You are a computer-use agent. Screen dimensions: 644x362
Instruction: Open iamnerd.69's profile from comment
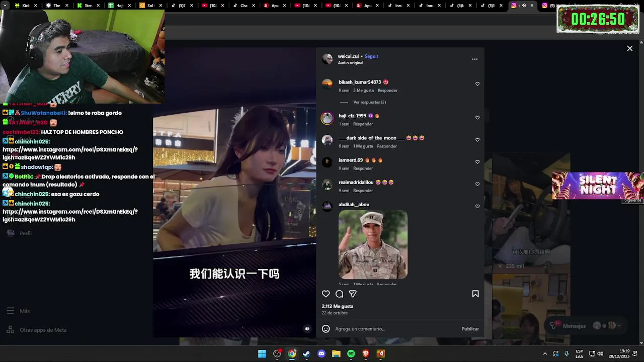pos(351,160)
